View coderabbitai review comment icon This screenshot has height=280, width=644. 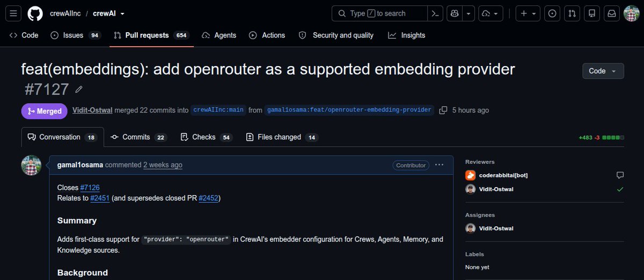[620, 175]
